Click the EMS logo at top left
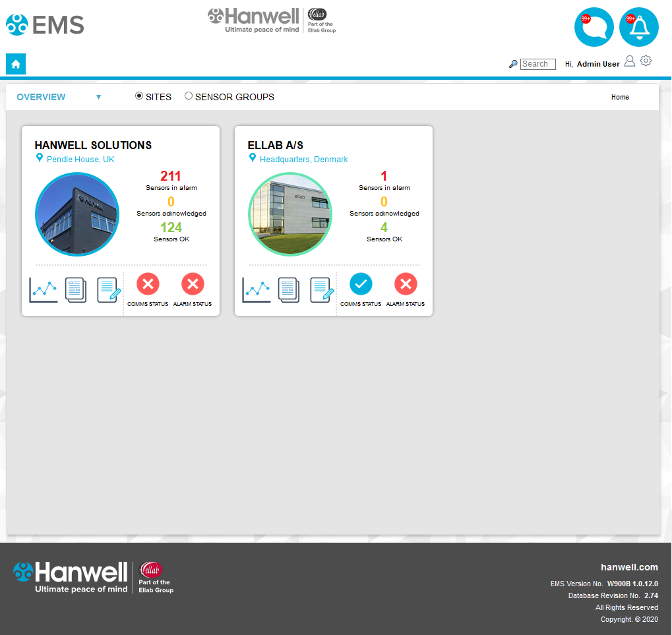The width and height of the screenshot is (672, 635). tap(45, 25)
